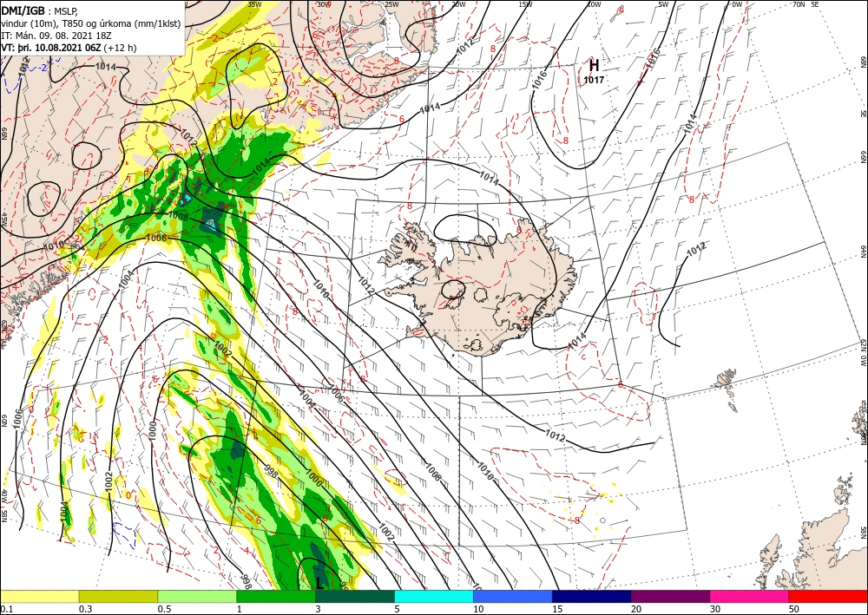Screen dimensions: 868x615
Task: Click the red 50+ mm legend swatch
Action: pyautogui.click(x=828, y=596)
